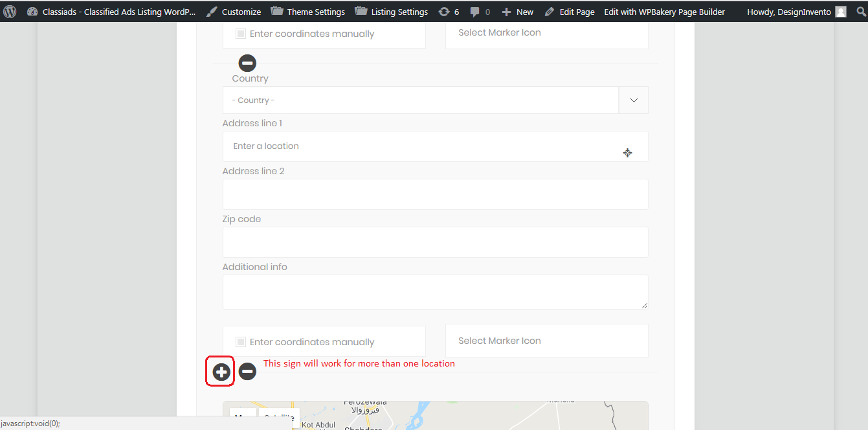Click the Edit Page link
The width and height of the screenshot is (868, 430).
(x=570, y=12)
